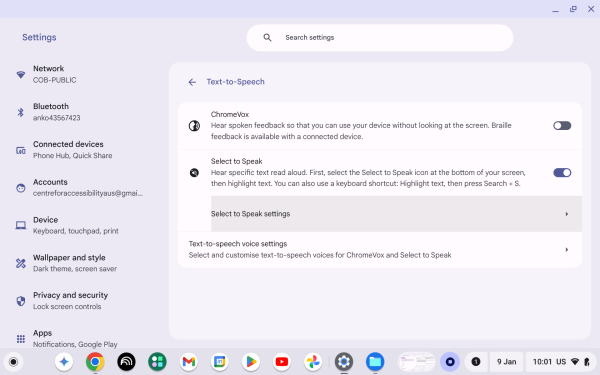
Task: Open the Gemini sparkle app on shelf
Action: pyautogui.click(x=64, y=362)
